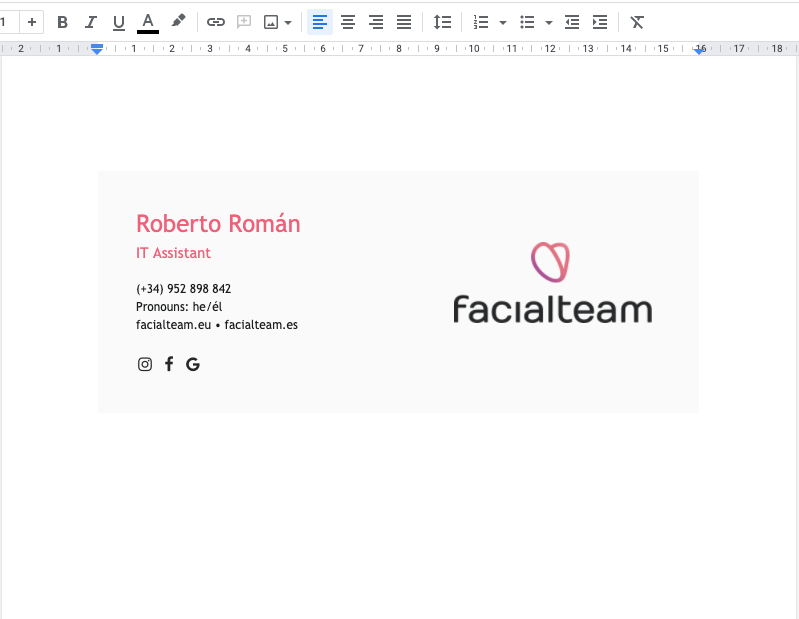
Task: Increase font size with plus button
Action: pos(32,22)
